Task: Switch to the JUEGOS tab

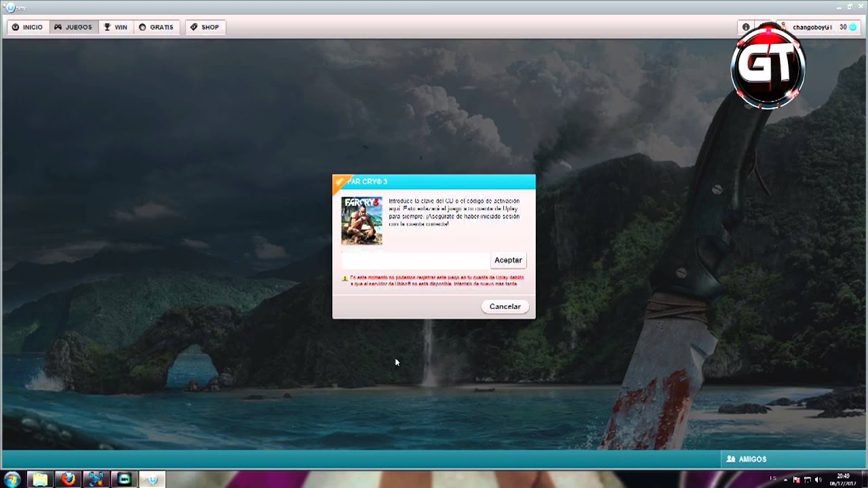Action: point(73,27)
